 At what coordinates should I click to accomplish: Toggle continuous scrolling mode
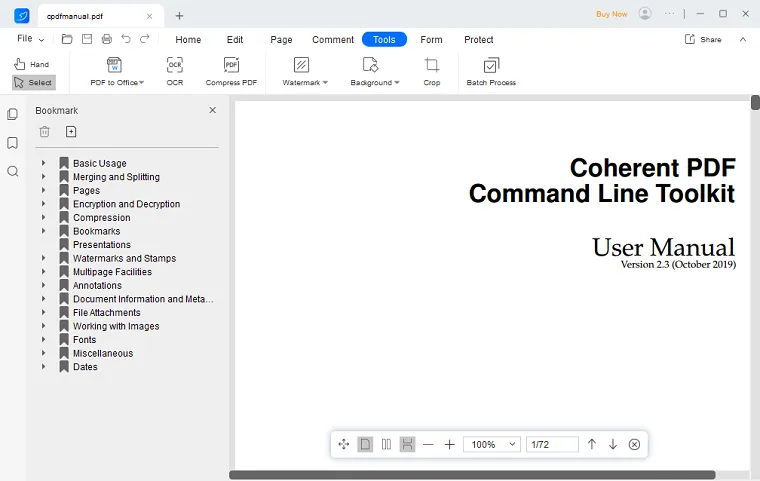(x=407, y=444)
